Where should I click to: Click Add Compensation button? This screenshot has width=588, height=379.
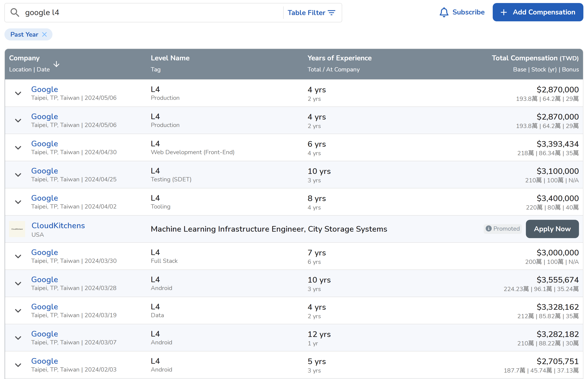click(x=538, y=12)
